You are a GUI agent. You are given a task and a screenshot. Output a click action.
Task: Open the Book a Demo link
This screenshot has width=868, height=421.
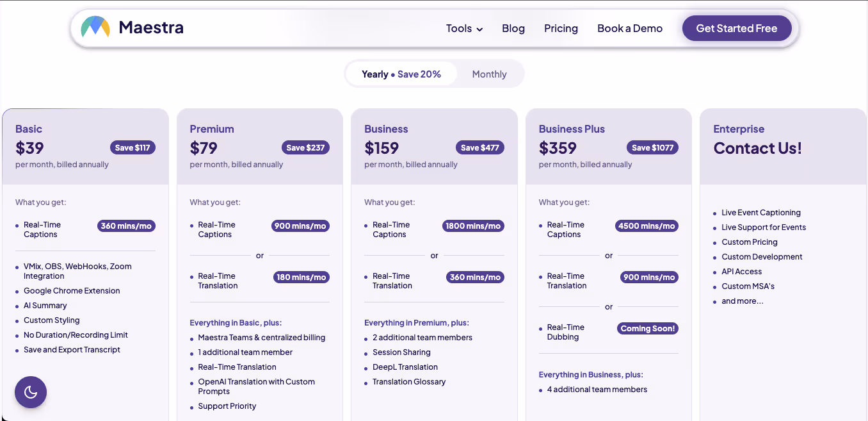point(630,28)
